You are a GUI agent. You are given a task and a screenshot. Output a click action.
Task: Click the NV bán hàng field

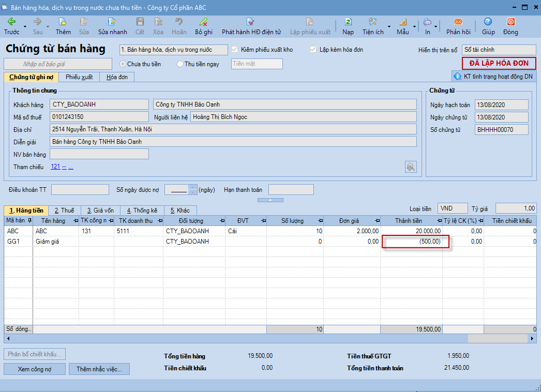point(99,154)
